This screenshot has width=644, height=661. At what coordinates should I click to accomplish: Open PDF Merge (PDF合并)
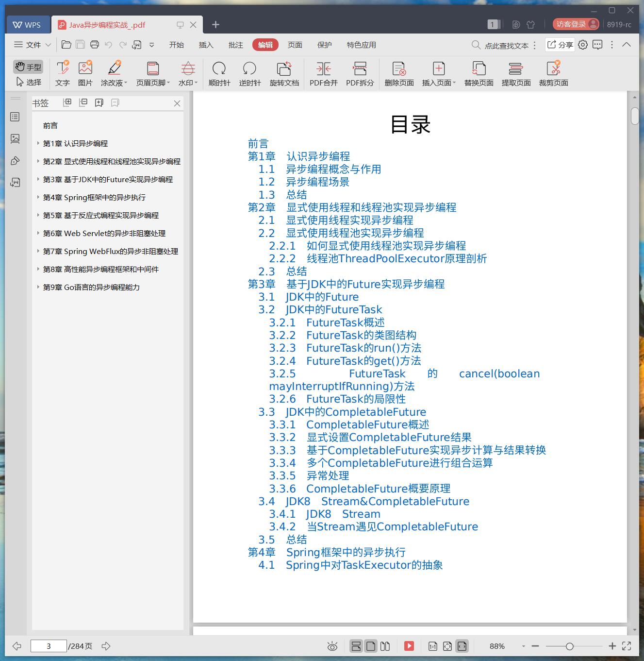[324, 74]
